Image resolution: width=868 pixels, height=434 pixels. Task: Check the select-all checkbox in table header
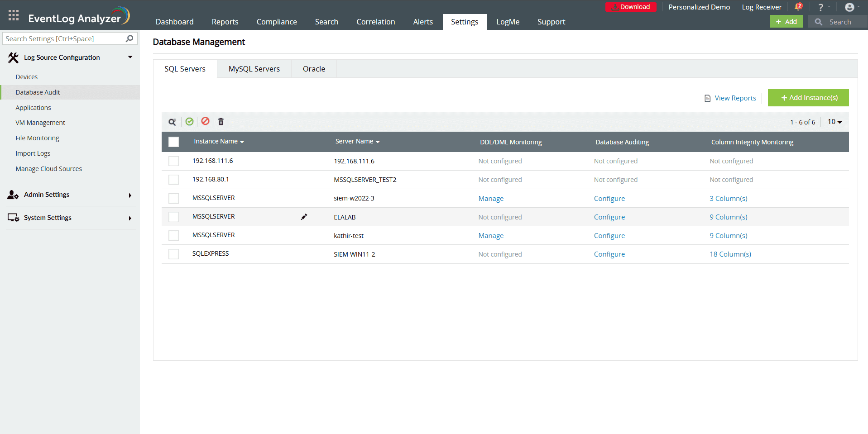[173, 142]
